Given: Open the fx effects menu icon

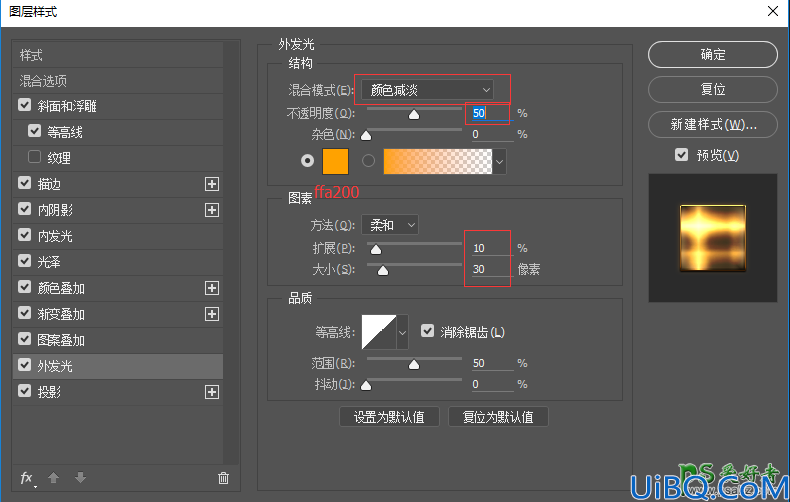Looking at the screenshot, I should coord(27,478).
